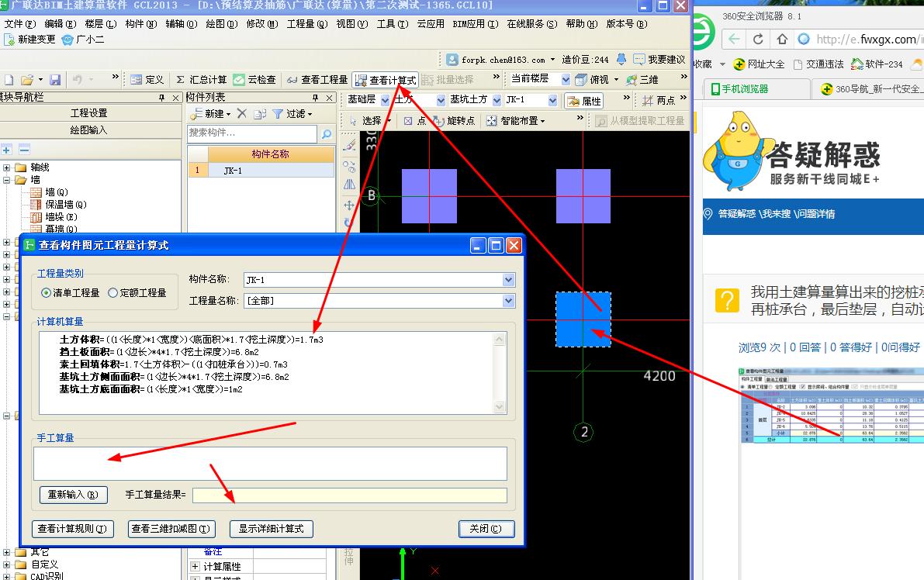Click 绘图输入 navigation tab
Screen dimensions: 924x580
(89, 130)
